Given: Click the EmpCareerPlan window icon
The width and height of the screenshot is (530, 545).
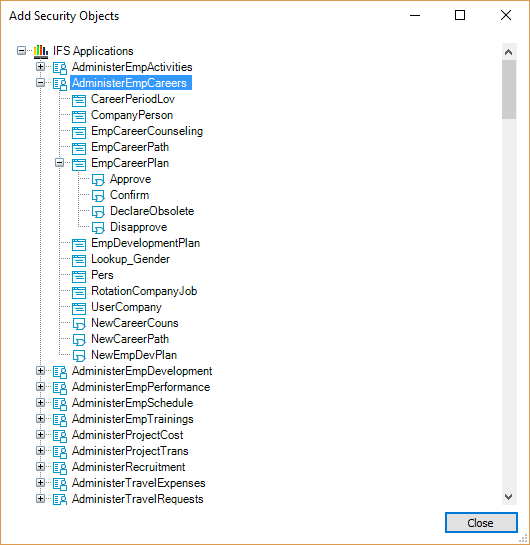Looking at the screenshot, I should point(79,164).
